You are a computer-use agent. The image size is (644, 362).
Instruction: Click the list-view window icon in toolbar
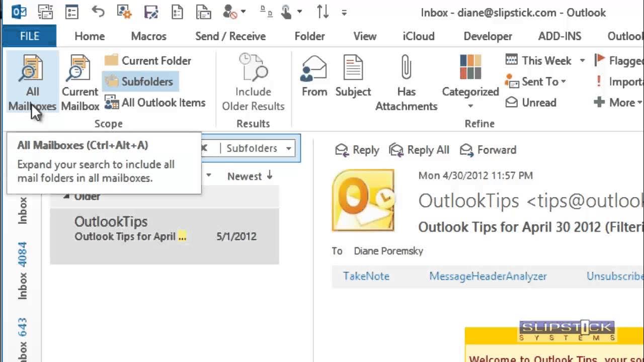[x=72, y=12]
